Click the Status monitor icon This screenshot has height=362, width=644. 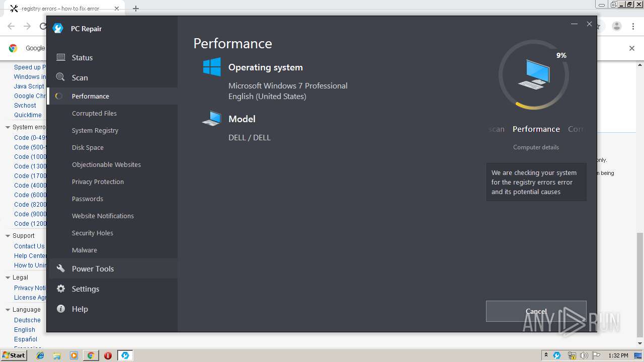click(x=61, y=57)
